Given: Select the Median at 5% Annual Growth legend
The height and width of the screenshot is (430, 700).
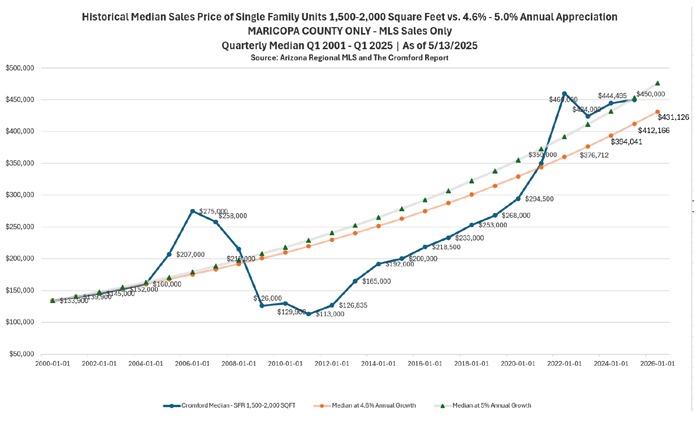Looking at the screenshot, I should [x=493, y=405].
